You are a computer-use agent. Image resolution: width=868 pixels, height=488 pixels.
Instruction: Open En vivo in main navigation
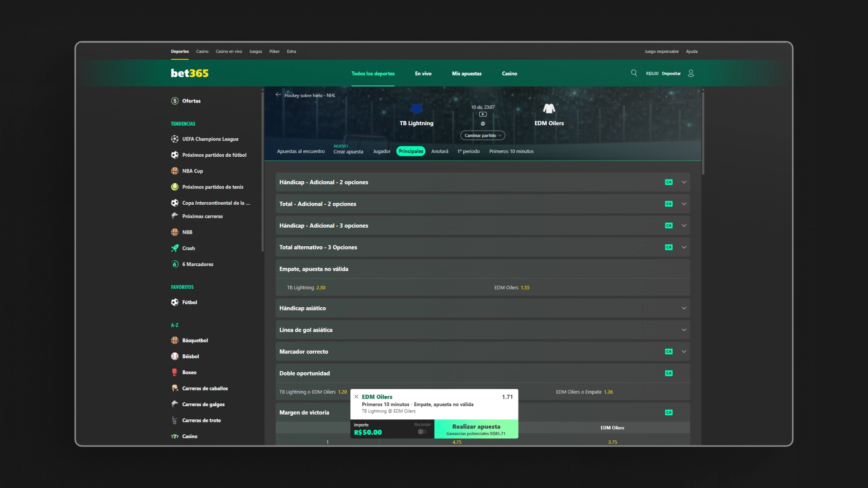423,74
